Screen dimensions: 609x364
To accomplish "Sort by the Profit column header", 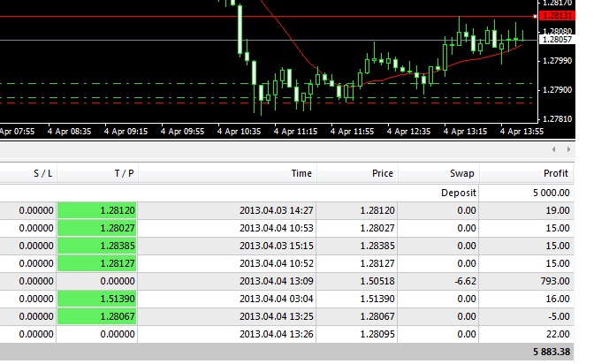I will (526, 173).
